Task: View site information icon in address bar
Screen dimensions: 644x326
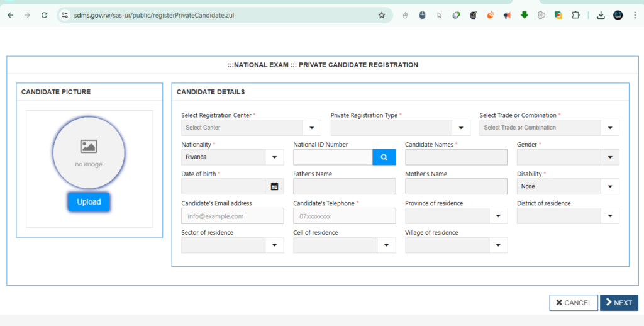Action: [x=64, y=15]
